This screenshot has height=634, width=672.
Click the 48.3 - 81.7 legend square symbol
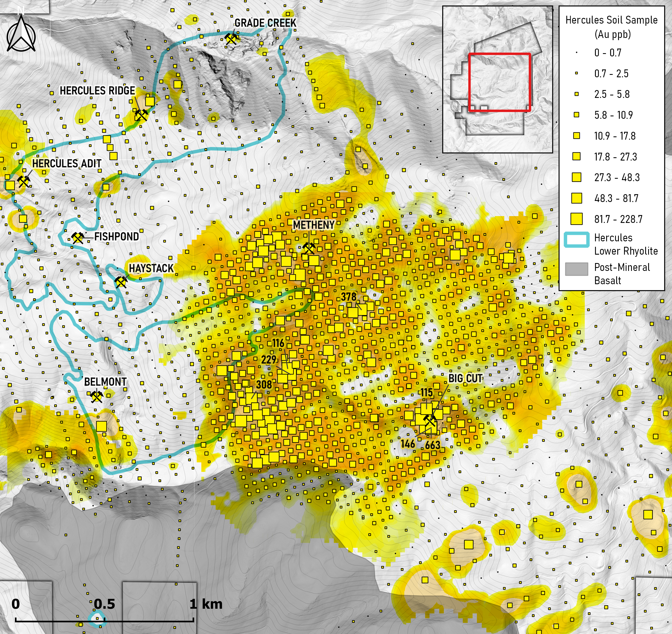point(576,198)
